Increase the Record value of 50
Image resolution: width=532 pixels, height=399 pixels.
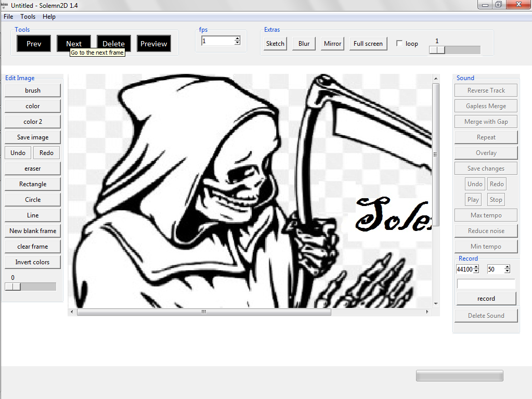[507, 267]
